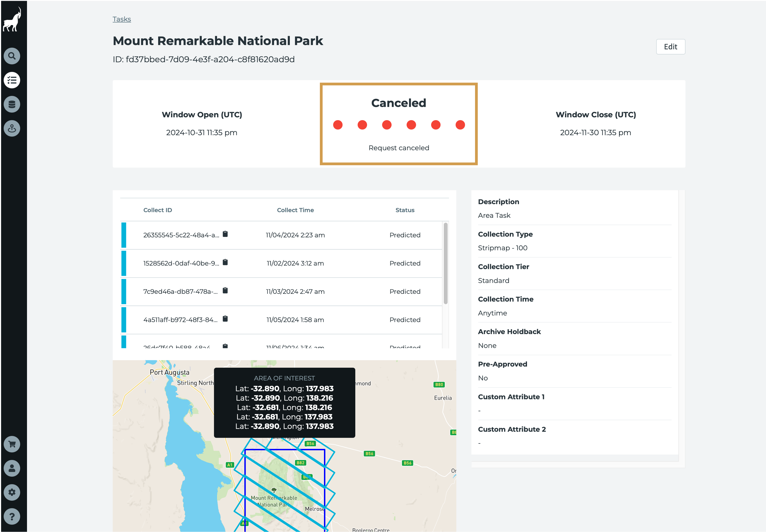Screen dimensions: 766x532
Task: Click the Anytime collection time value
Action: [x=492, y=313]
